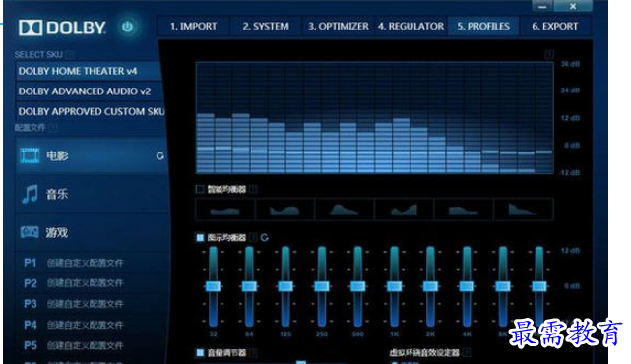
Task: Create custom profile P3
Action: pos(73,304)
